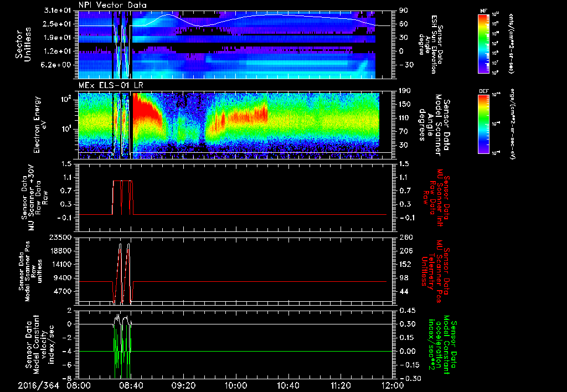
Task: Click the NF colorbar label
Action: point(484,11)
